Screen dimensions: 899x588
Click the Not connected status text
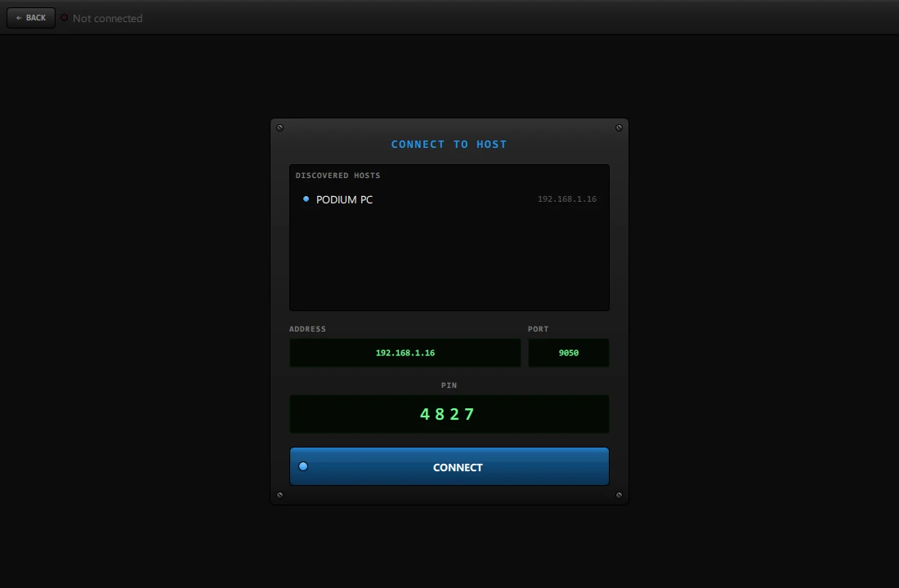(x=107, y=18)
